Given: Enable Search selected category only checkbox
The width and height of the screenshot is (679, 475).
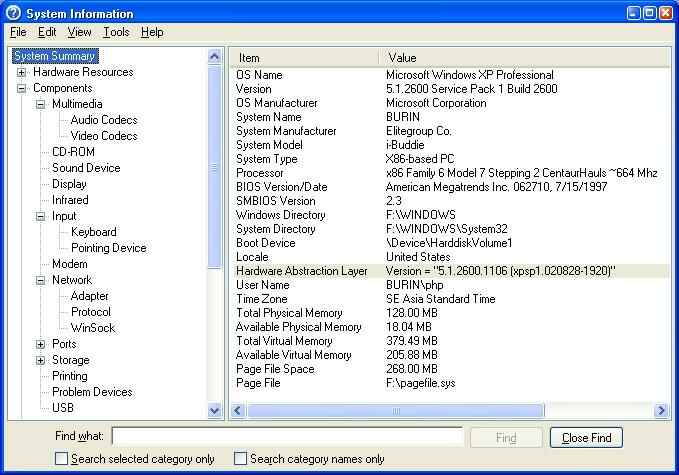Looking at the screenshot, I should (61, 459).
